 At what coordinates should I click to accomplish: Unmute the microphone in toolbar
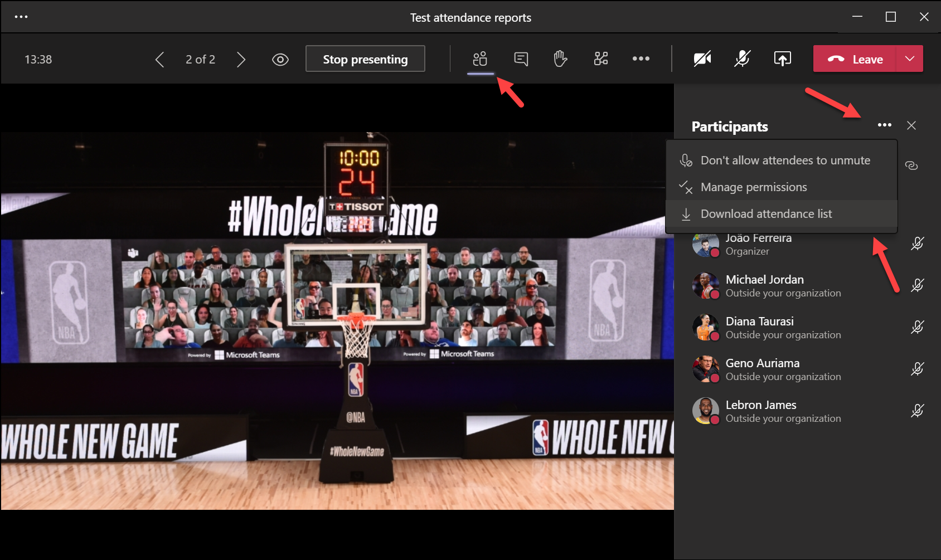[x=742, y=59]
